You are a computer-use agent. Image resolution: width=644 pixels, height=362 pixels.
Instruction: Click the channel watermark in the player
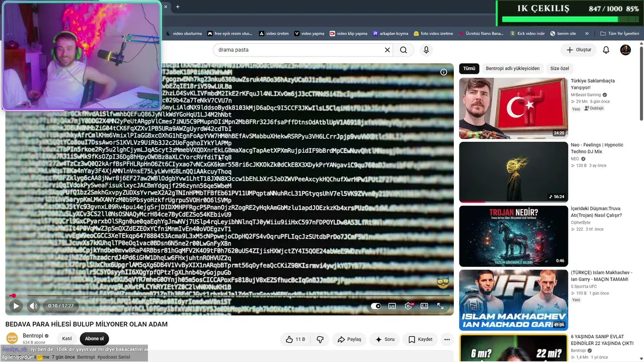tap(443, 282)
